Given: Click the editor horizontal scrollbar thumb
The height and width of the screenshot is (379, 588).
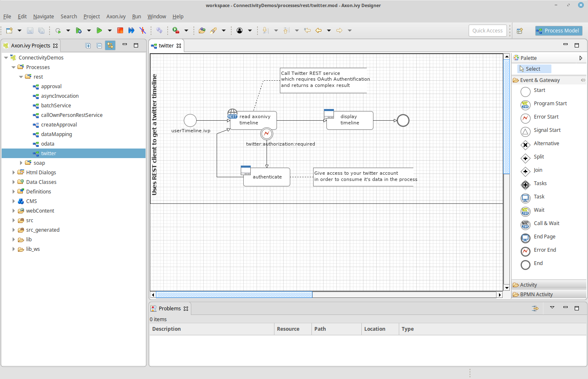Looking at the screenshot, I should [x=234, y=295].
